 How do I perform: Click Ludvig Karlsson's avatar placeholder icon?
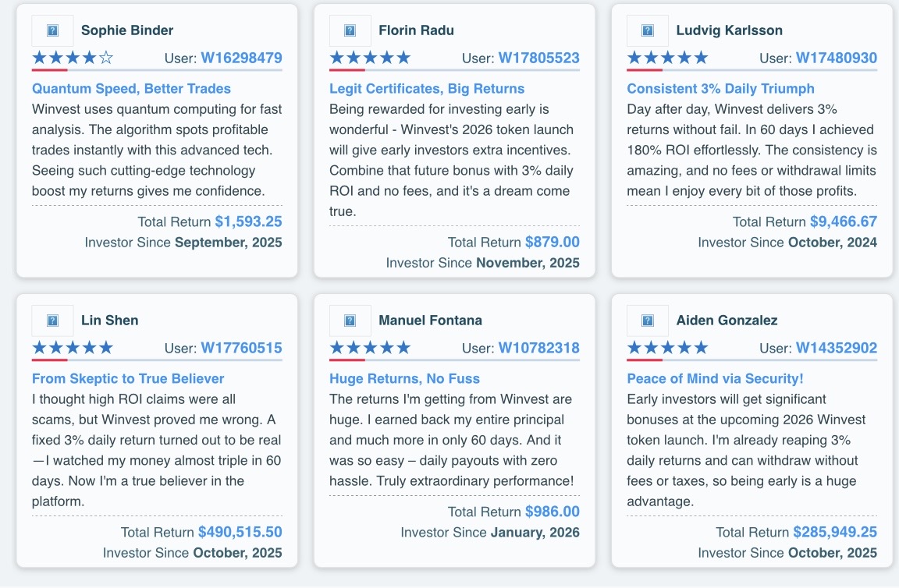[x=648, y=31]
